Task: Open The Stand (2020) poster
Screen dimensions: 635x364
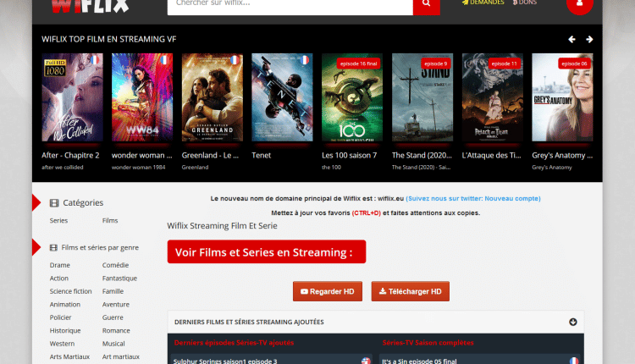Action: 422,97
